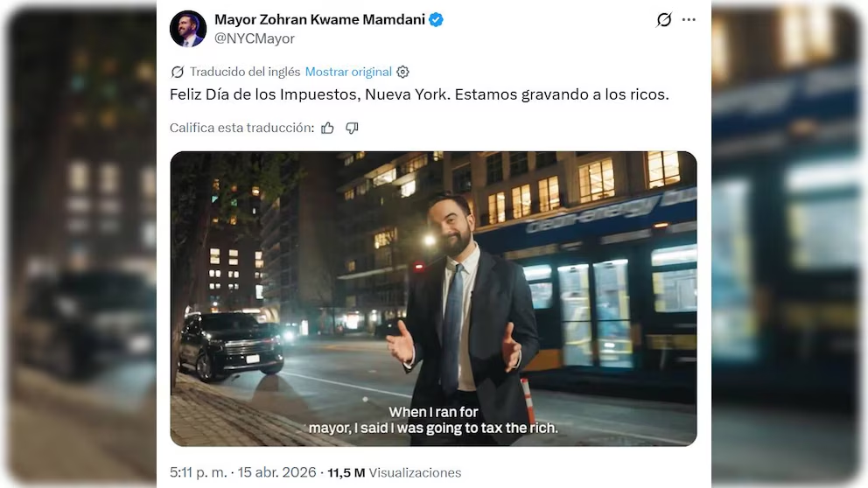Rate the translation with thumbs down
The image size is (868, 488).
click(352, 129)
